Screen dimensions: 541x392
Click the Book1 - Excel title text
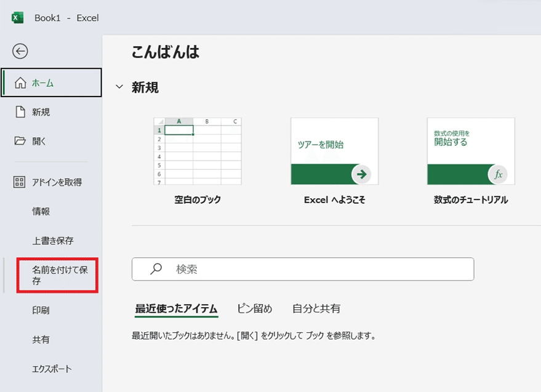66,18
